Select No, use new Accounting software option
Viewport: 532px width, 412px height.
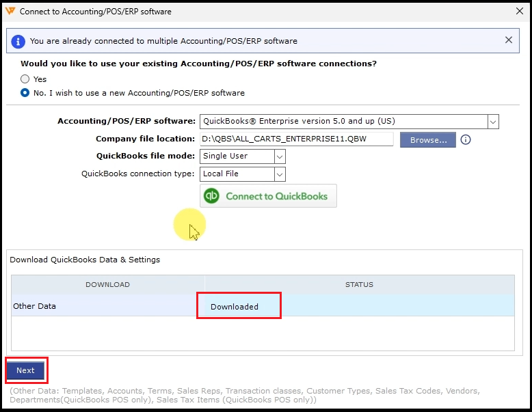click(x=25, y=93)
